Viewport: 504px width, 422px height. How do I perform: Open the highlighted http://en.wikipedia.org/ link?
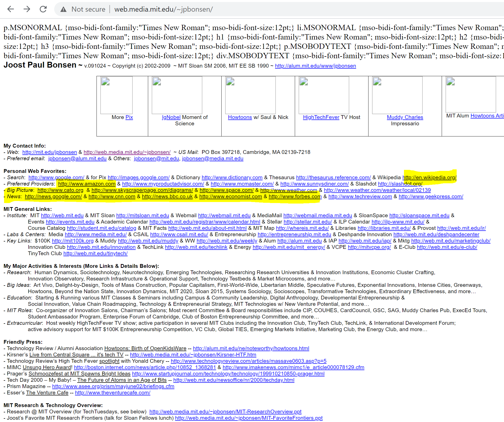click(430, 177)
